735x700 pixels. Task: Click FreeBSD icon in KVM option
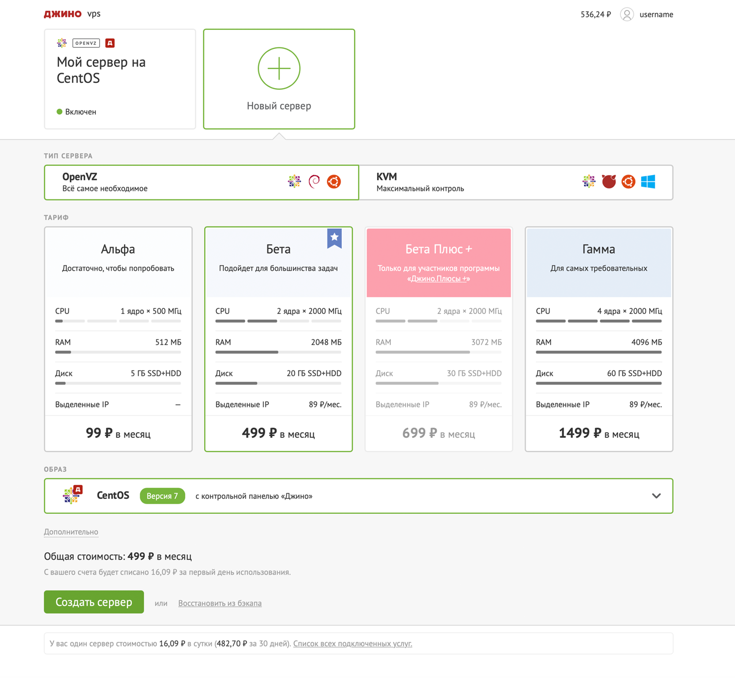tap(609, 181)
